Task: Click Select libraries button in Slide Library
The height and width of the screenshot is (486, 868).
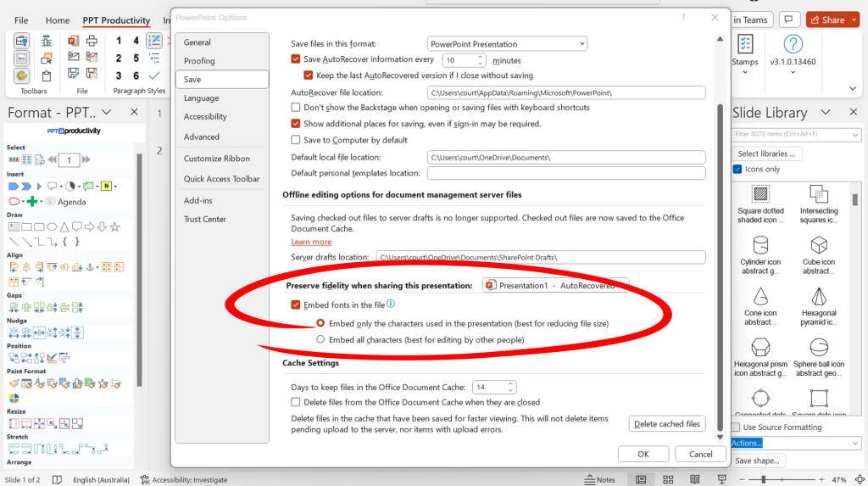Action: point(766,154)
